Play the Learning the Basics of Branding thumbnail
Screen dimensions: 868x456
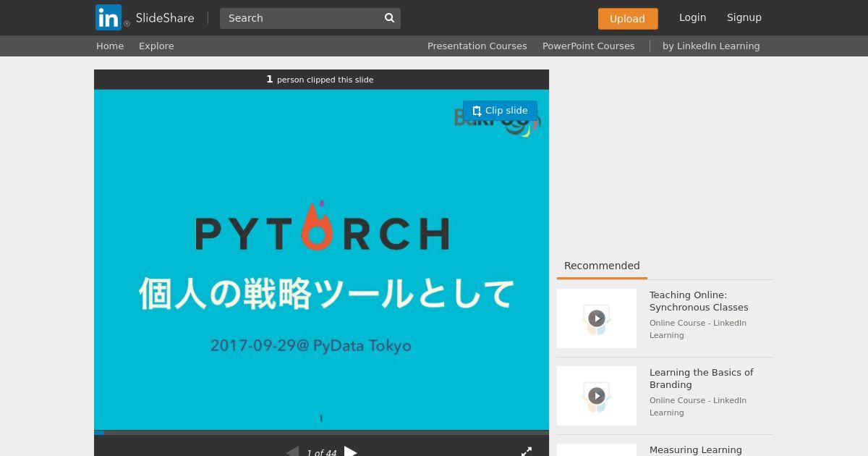597,396
